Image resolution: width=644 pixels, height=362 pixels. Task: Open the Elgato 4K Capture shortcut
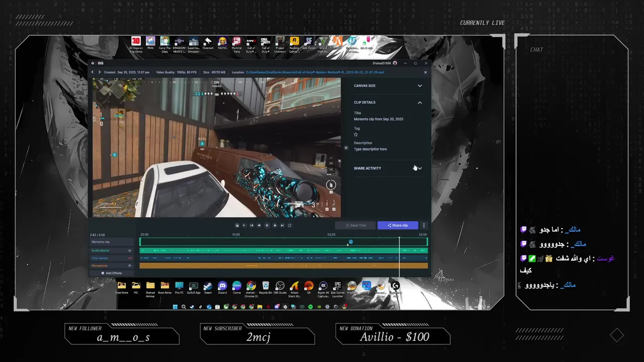pos(324,289)
